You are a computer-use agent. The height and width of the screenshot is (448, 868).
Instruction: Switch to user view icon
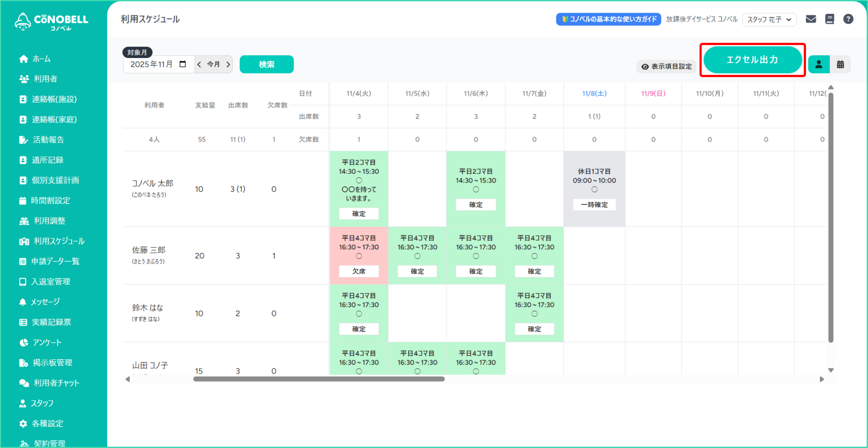tap(818, 64)
